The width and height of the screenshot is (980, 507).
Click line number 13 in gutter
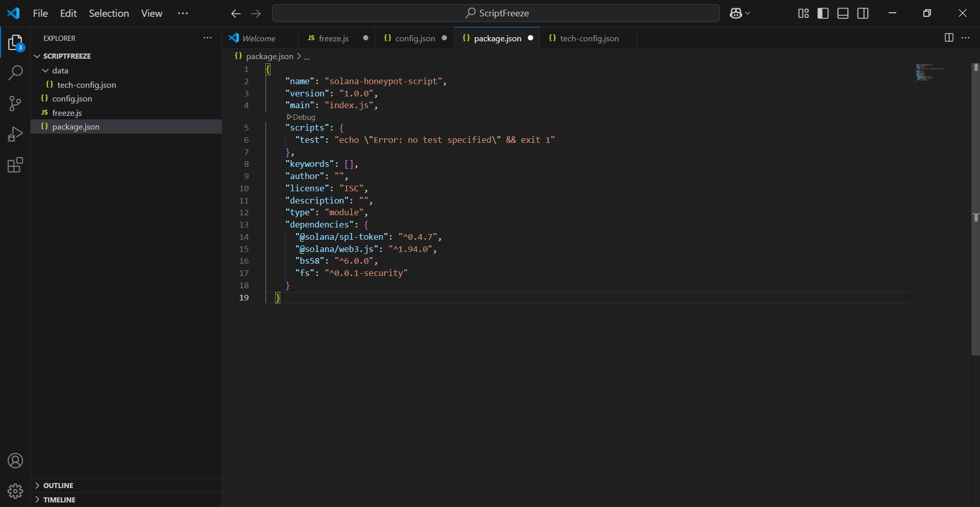(244, 225)
